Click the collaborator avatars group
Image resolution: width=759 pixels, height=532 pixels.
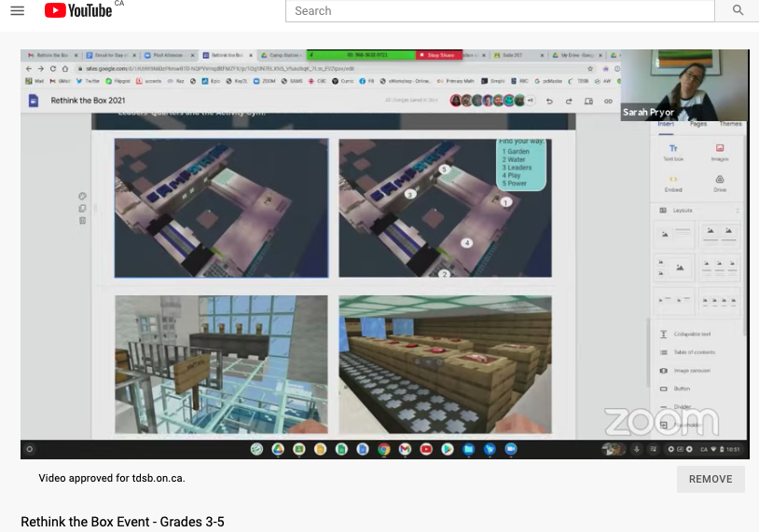pyautogui.click(x=490, y=101)
